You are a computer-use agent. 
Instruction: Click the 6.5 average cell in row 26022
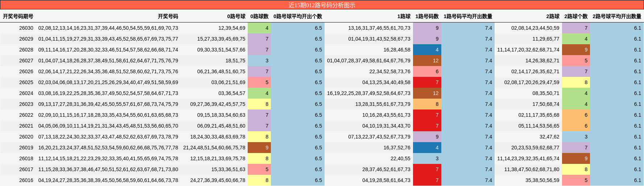pyautogui.click(x=298, y=115)
